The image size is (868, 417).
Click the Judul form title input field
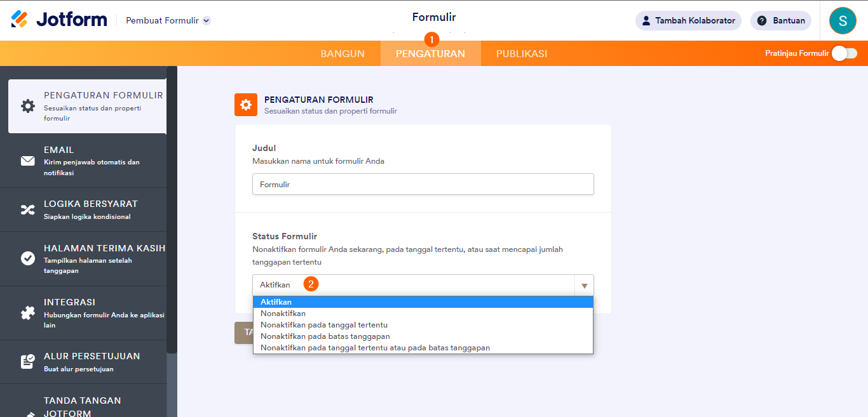click(x=423, y=184)
